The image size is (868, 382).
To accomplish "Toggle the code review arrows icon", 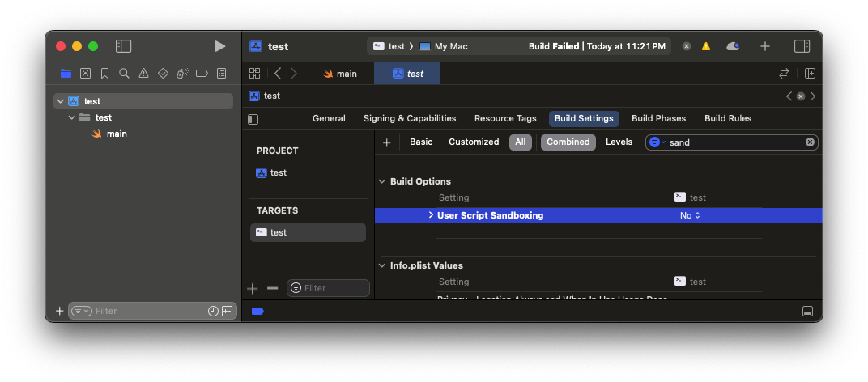I will coord(784,73).
